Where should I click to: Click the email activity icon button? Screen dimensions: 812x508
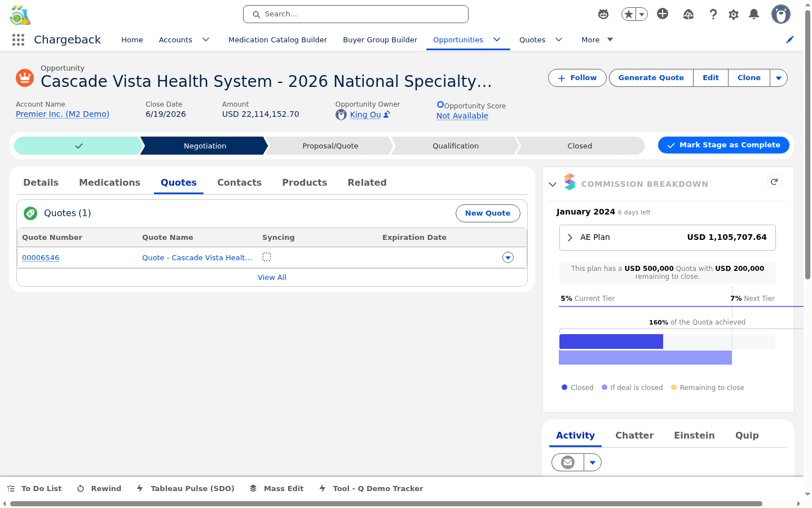pos(568,462)
